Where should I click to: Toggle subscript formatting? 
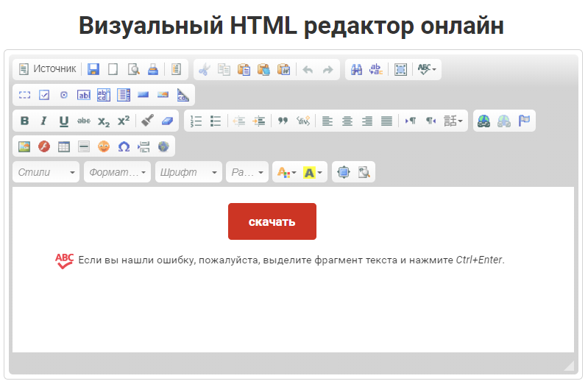click(104, 121)
